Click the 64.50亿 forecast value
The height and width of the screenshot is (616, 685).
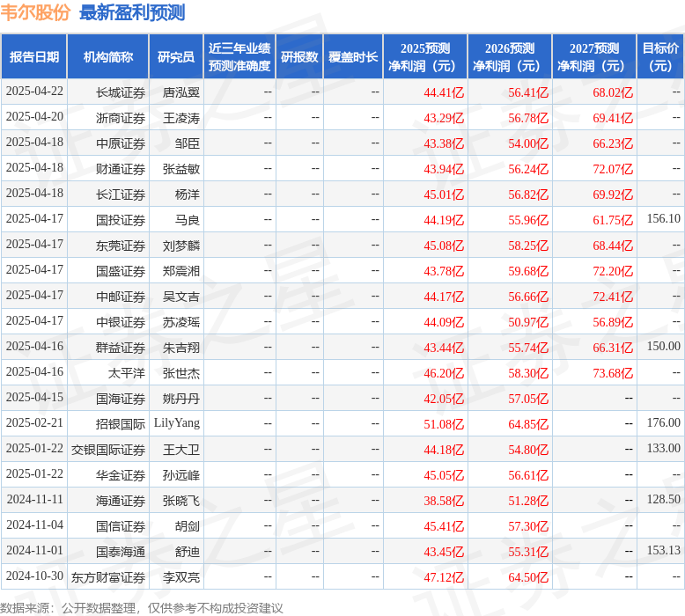click(528, 577)
